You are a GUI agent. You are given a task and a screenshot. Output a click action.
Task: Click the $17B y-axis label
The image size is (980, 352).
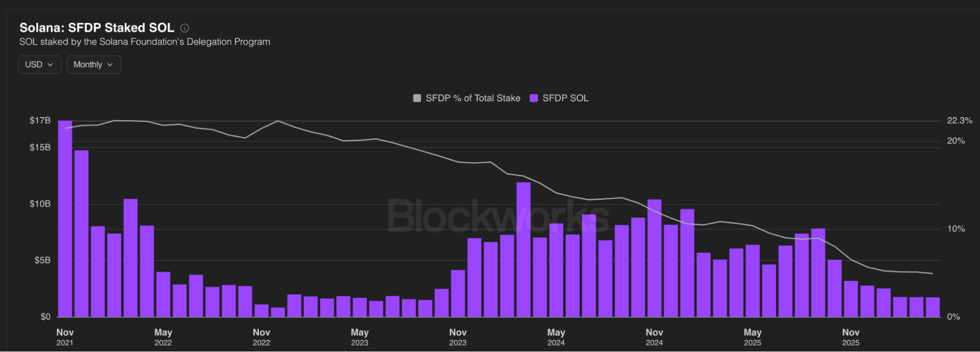click(x=40, y=120)
